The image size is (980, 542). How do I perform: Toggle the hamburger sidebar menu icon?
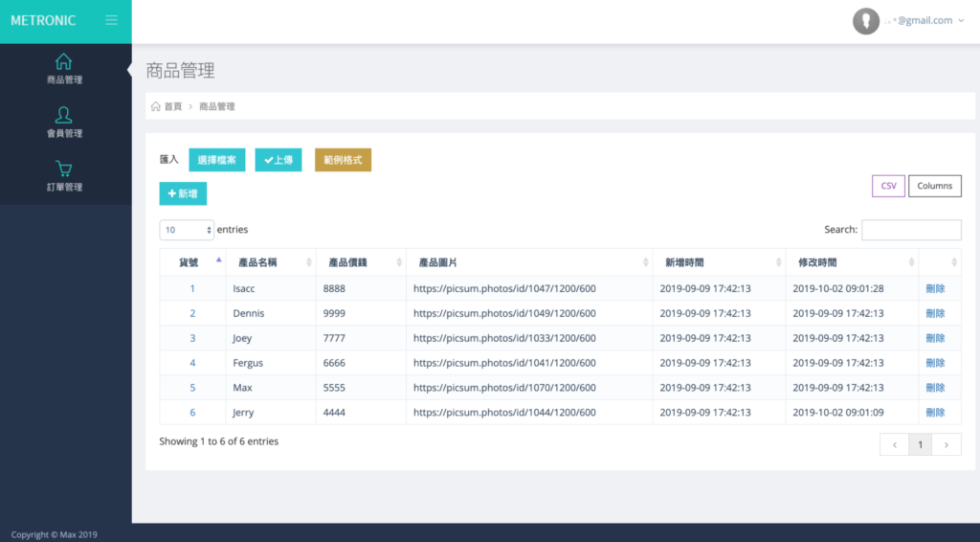[111, 21]
